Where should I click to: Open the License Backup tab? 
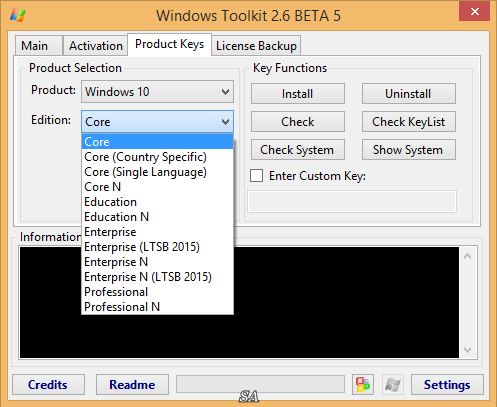click(x=256, y=46)
